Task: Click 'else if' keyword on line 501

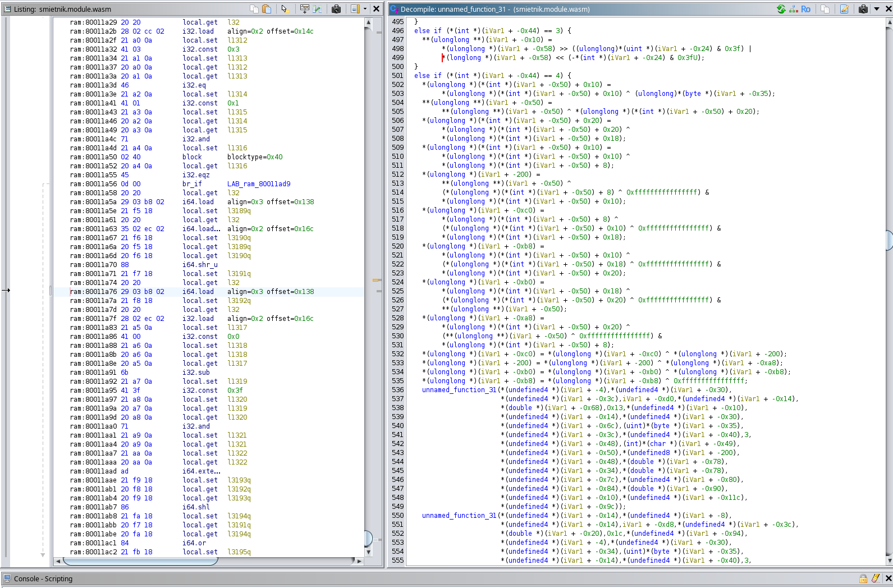Action: pyautogui.click(x=428, y=76)
